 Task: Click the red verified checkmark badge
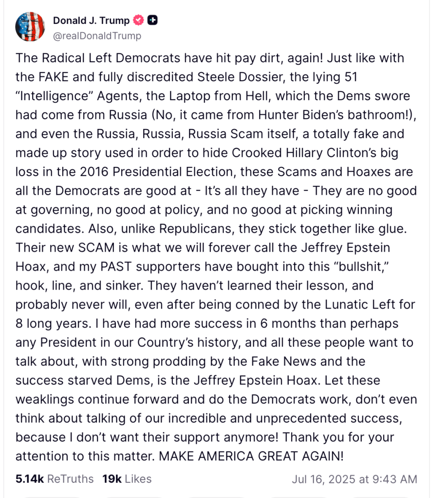[x=139, y=20]
